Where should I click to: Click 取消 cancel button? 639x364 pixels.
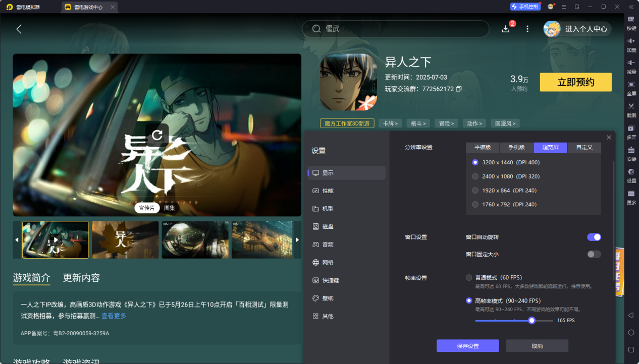tap(537, 346)
